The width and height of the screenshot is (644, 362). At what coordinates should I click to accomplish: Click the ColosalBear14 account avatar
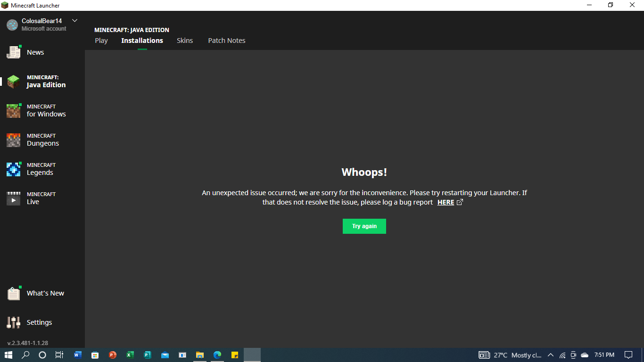pos(12,25)
